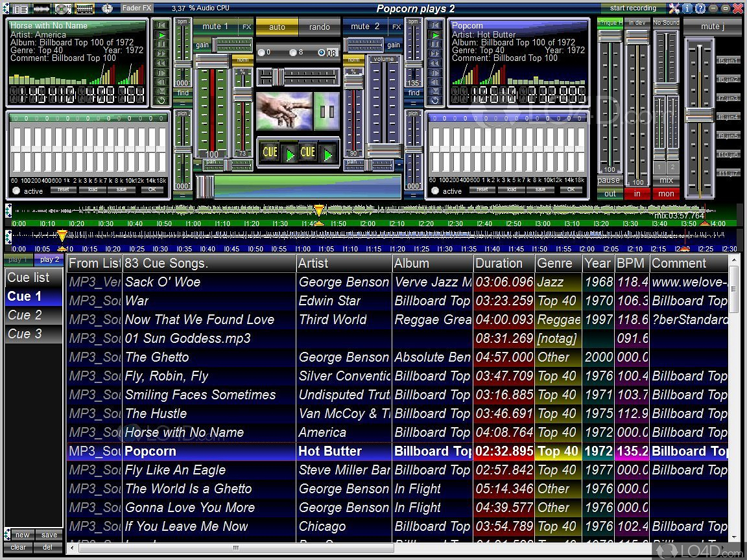This screenshot has height=560, width=747.
Task: Click the pause icon next to hand image
Action: (x=327, y=111)
